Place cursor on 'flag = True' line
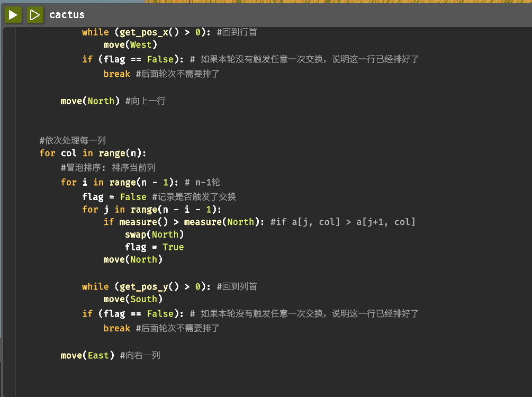Screen dimensions: 532x397 tap(154, 247)
